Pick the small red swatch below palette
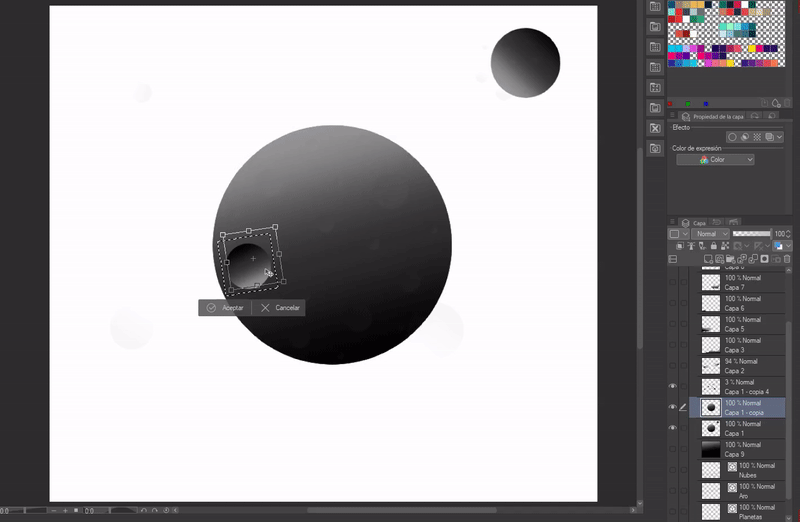 (x=670, y=104)
